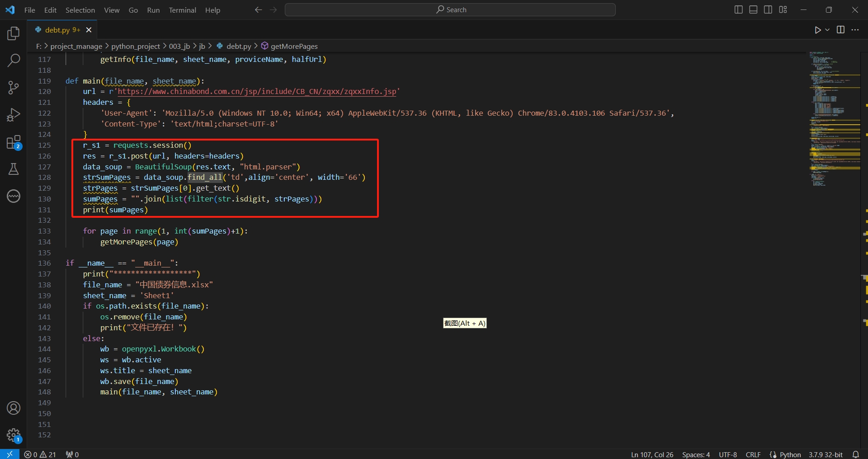Expand the debt.py breadcrumb
Screen dimensions: 868x459
[234, 46]
